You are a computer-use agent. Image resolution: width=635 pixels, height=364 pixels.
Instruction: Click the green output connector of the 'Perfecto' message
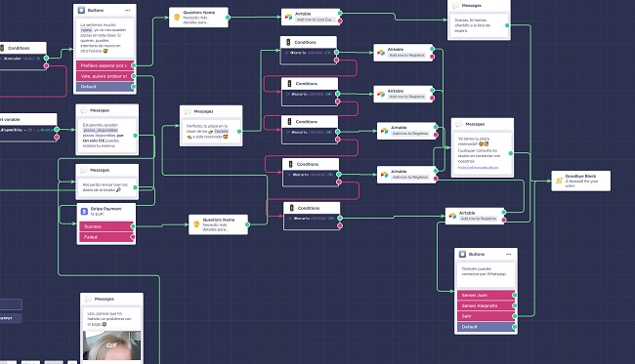239,132
